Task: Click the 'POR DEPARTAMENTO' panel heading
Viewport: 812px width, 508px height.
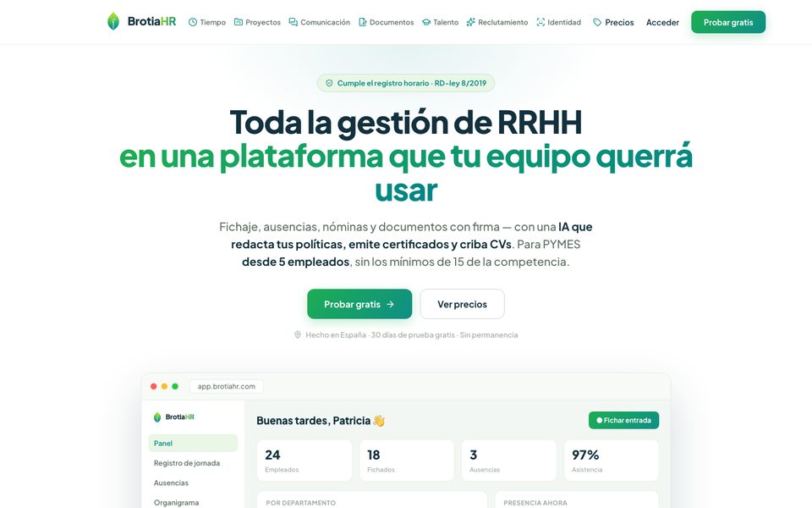Action: point(301,503)
